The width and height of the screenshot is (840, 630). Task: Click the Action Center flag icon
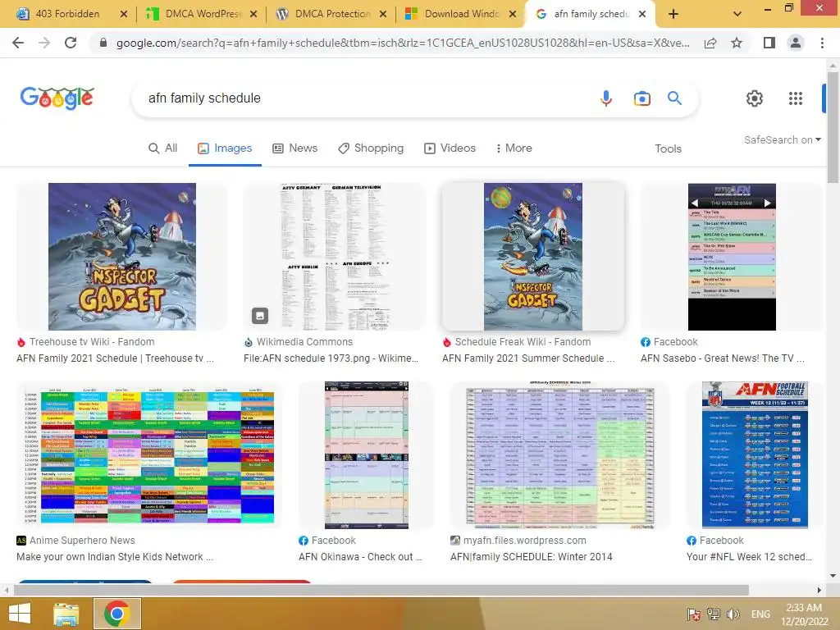click(x=694, y=614)
